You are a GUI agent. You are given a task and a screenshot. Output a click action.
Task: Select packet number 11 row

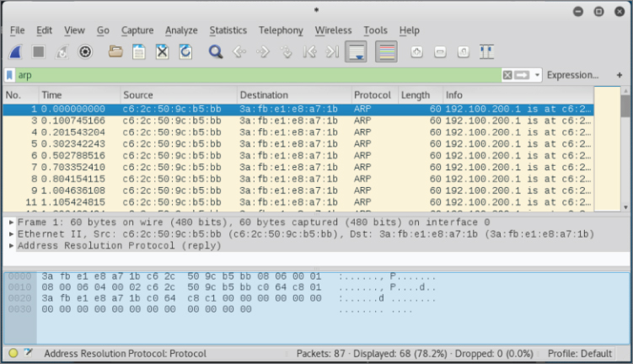[298, 202]
